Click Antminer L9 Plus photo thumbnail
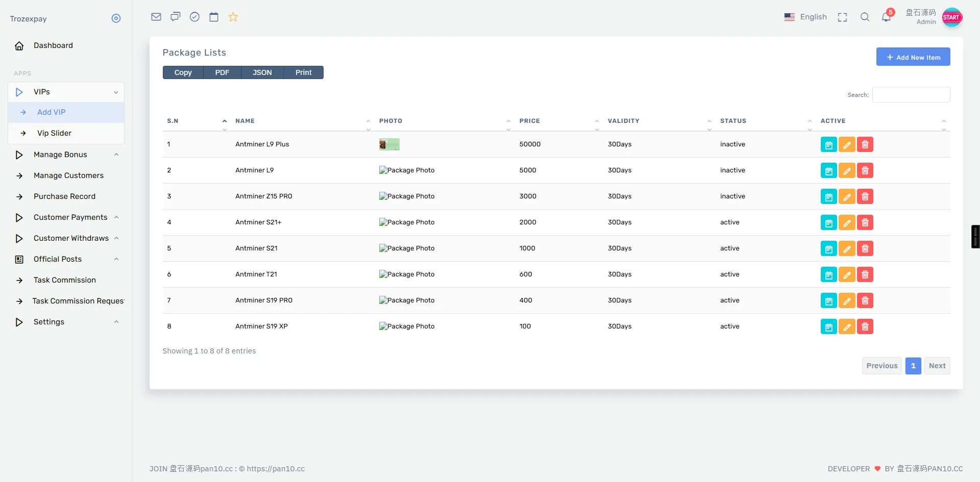The width and height of the screenshot is (980, 482). point(389,144)
